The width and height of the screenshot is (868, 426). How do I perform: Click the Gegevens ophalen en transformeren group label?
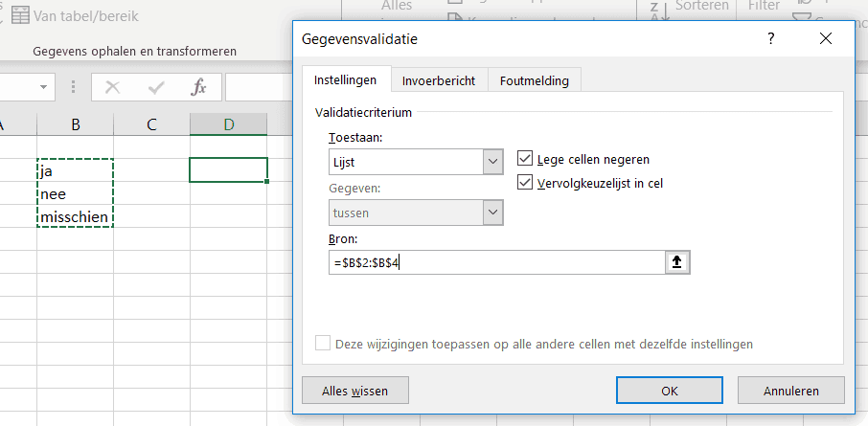134,52
